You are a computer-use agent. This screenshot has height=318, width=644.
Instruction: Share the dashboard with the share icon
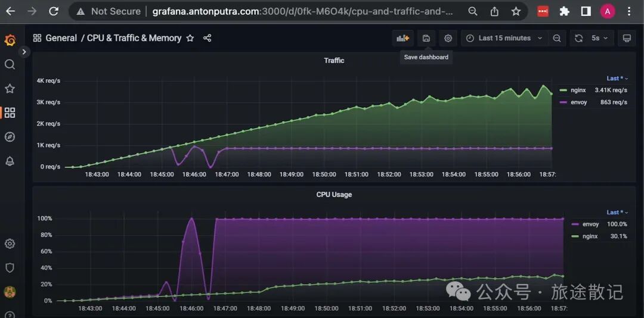tap(208, 38)
